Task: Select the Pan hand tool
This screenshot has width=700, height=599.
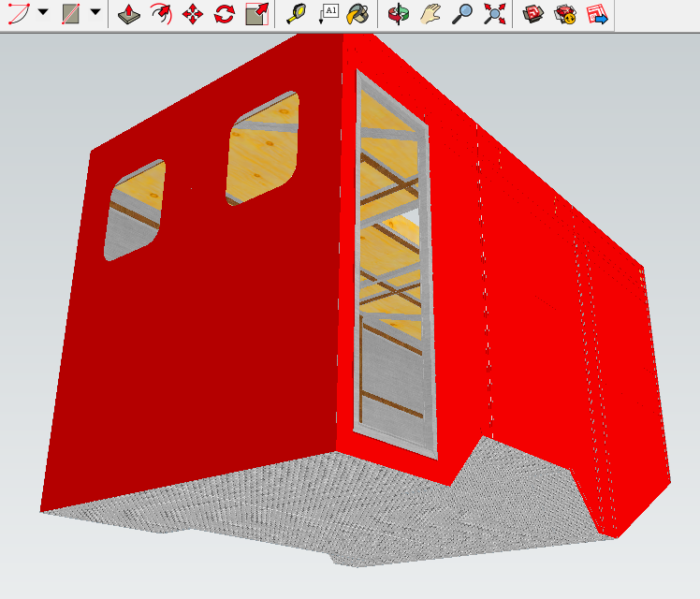Action: coord(430,14)
